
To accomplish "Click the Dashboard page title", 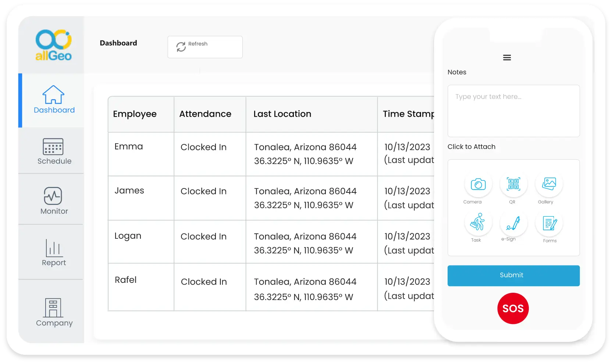I will 118,43.
